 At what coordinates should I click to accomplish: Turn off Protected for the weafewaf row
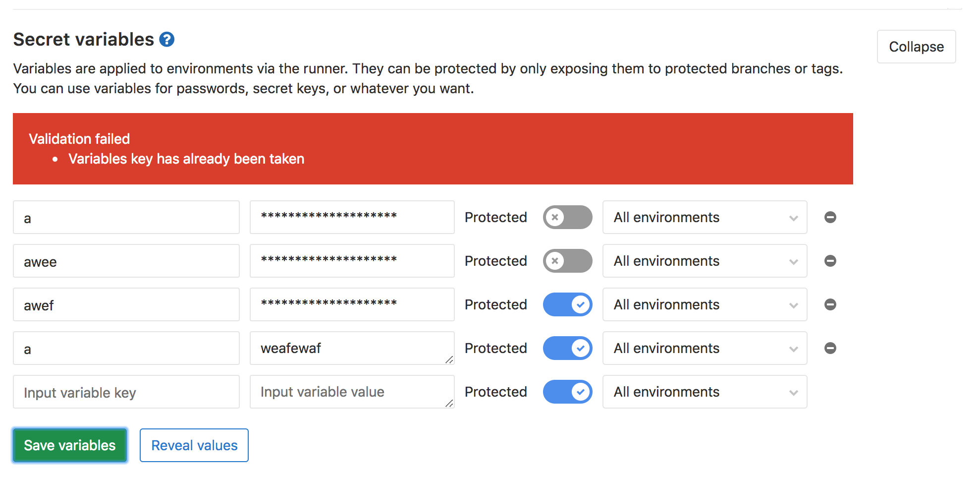click(567, 348)
